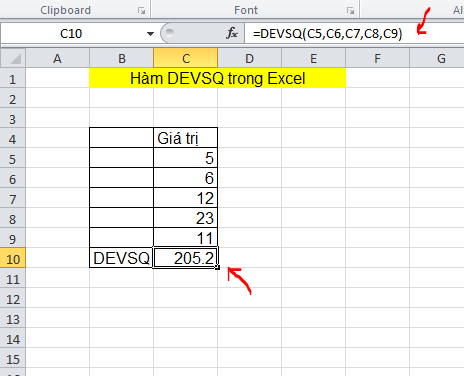464x376 pixels.
Task: Click the Insert Function fx icon
Action: pyautogui.click(x=232, y=33)
